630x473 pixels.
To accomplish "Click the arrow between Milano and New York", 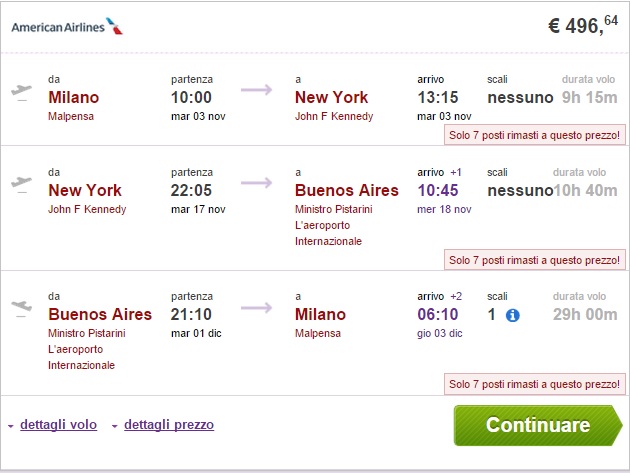I will click(257, 91).
